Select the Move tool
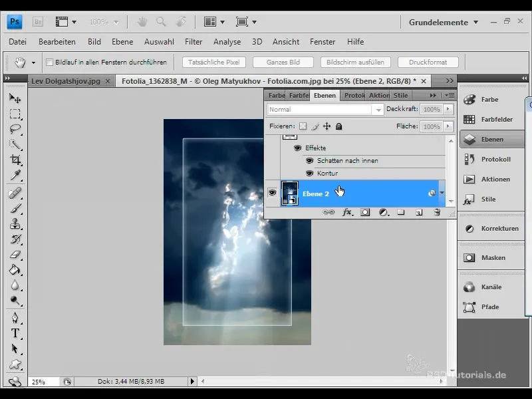 coord(15,98)
